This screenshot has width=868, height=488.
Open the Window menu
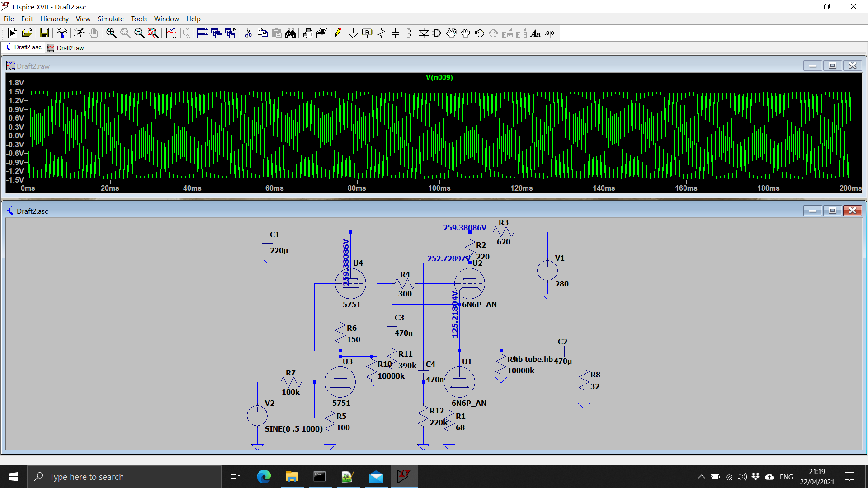click(166, 19)
